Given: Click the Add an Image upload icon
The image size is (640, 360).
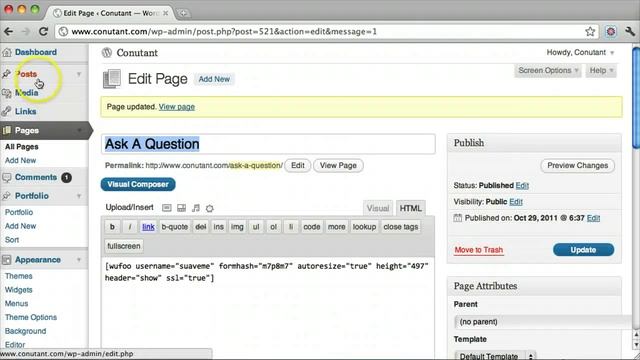Looking at the screenshot, I should tap(167, 208).
